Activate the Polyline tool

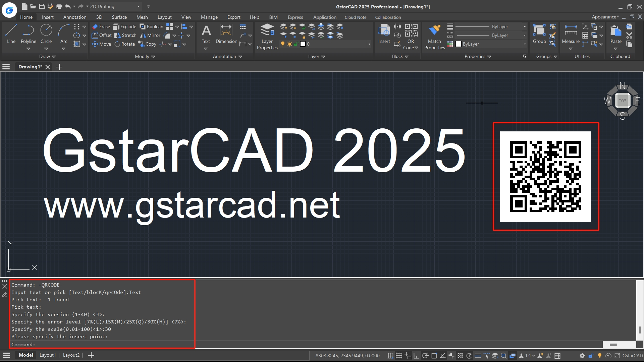click(x=28, y=34)
